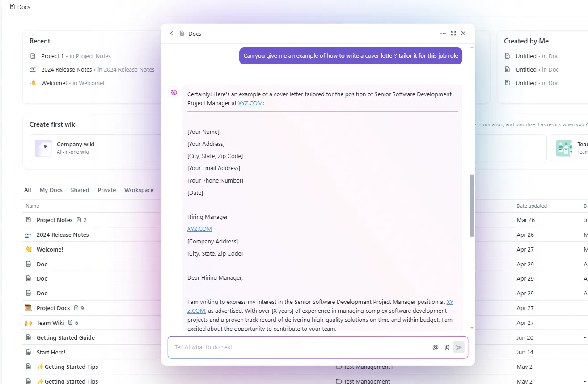
Task: Open the Company wiki template icon
Action: [x=43, y=148]
